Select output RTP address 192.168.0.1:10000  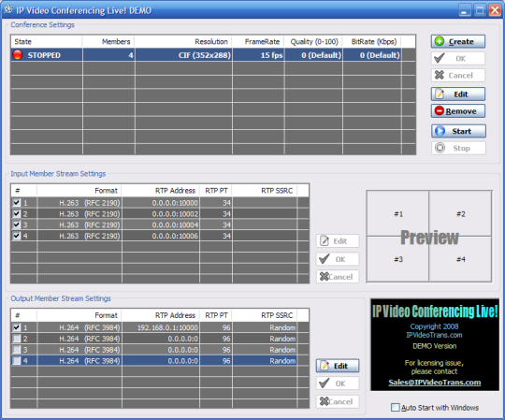pyautogui.click(x=161, y=327)
